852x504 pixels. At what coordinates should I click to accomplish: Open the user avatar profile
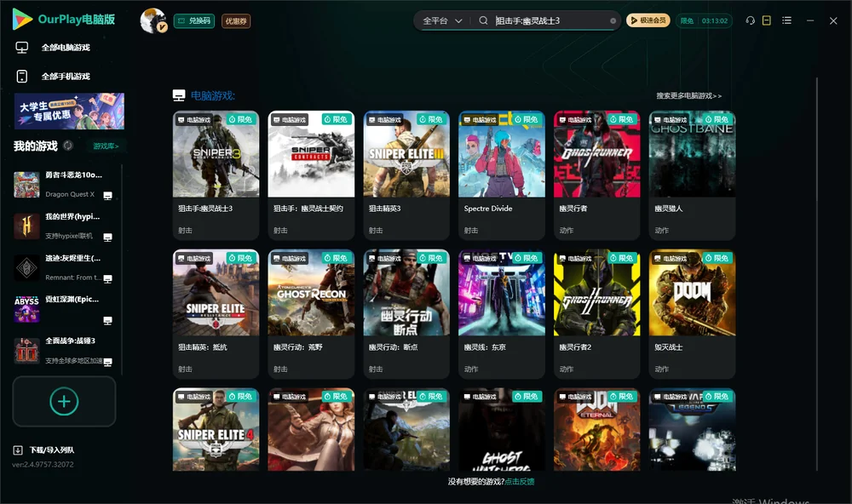153,20
